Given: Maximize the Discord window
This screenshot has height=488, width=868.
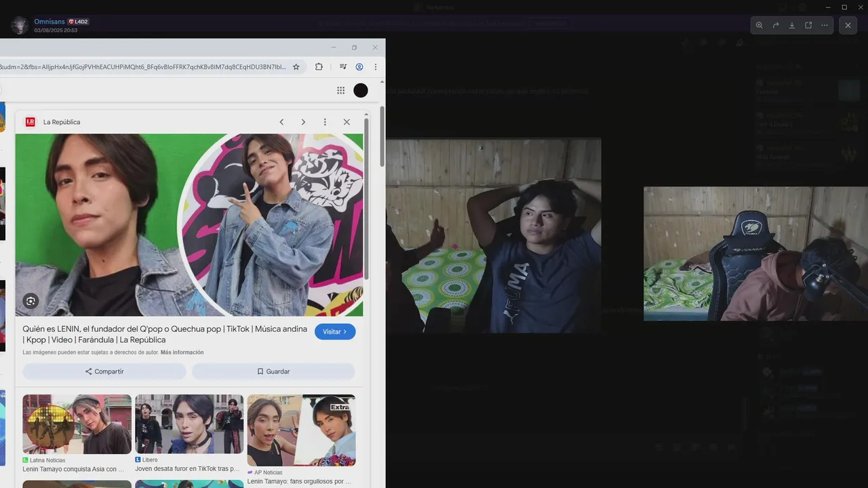Looking at the screenshot, I should (844, 7).
